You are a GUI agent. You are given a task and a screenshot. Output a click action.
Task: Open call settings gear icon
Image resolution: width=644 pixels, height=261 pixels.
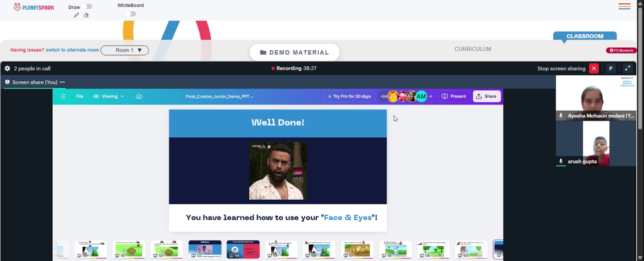click(x=7, y=69)
